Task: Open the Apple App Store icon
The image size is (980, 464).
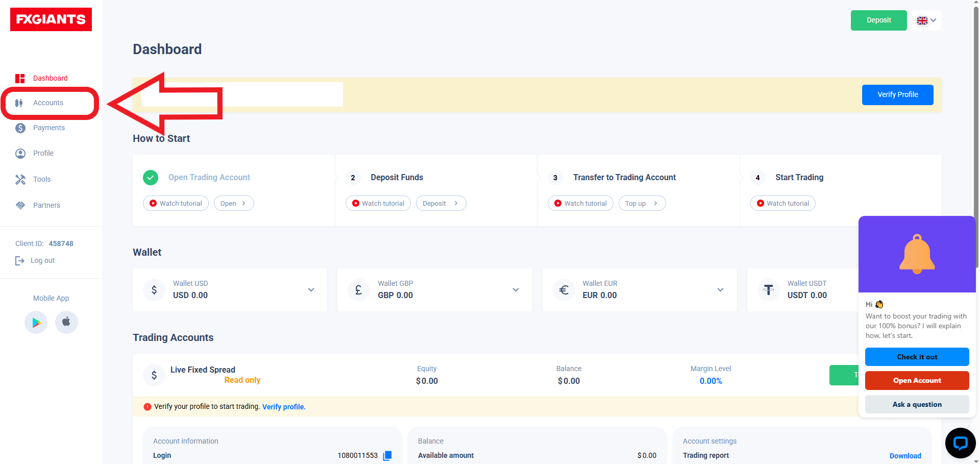Action: coord(66,323)
